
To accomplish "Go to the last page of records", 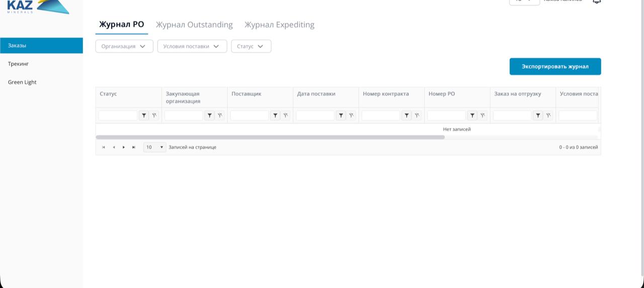I will [133, 147].
